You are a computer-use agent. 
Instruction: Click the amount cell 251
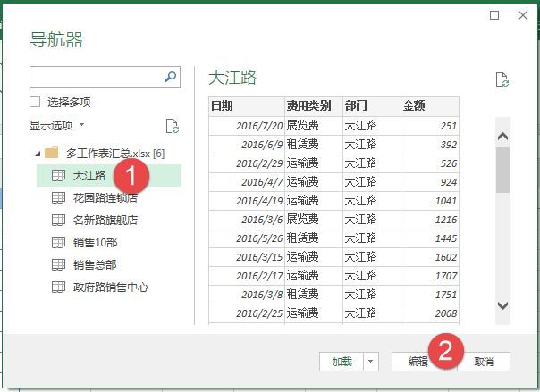[430, 126]
